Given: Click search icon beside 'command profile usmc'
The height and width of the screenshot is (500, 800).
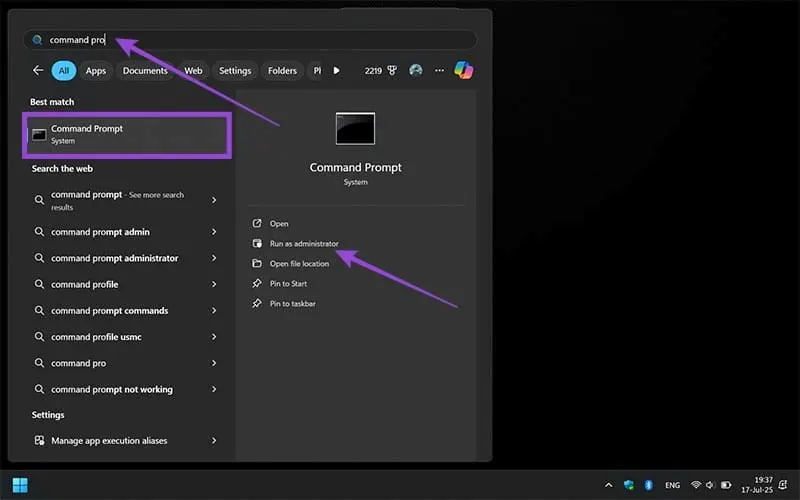Looking at the screenshot, I should point(39,337).
